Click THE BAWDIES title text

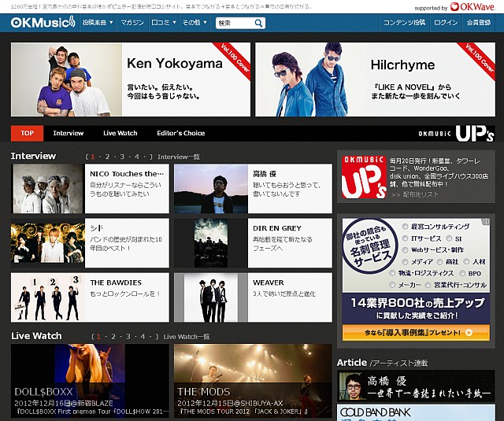click(116, 283)
